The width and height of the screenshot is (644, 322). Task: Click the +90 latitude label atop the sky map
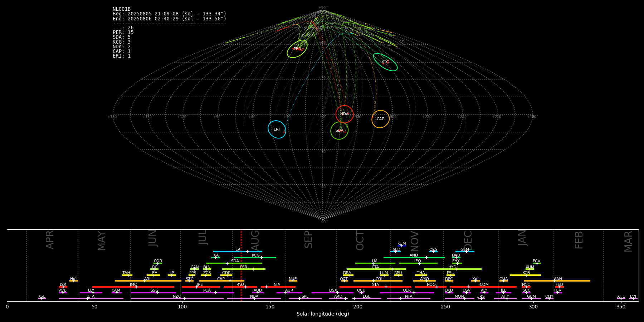click(322, 8)
